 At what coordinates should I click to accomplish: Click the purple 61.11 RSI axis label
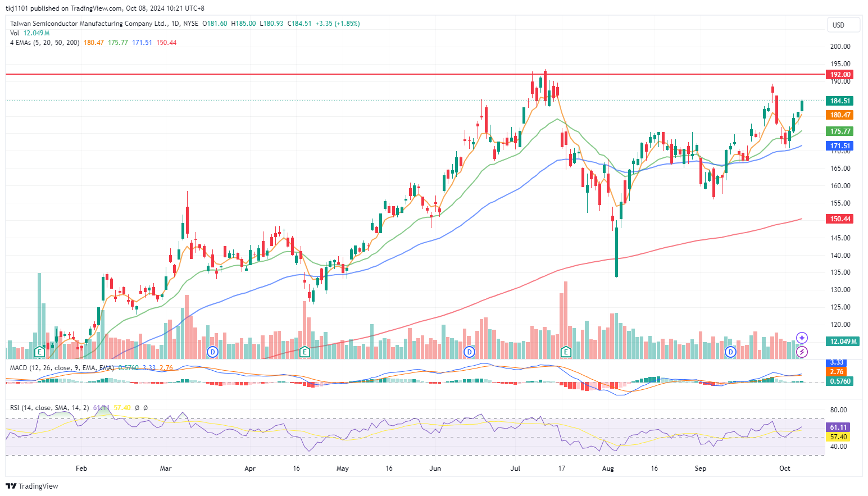[x=838, y=427]
